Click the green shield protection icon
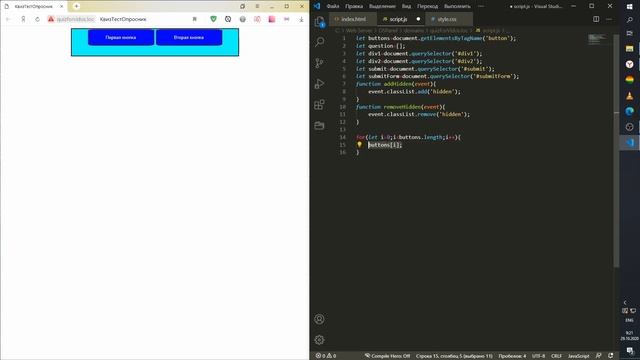 pos(213,19)
